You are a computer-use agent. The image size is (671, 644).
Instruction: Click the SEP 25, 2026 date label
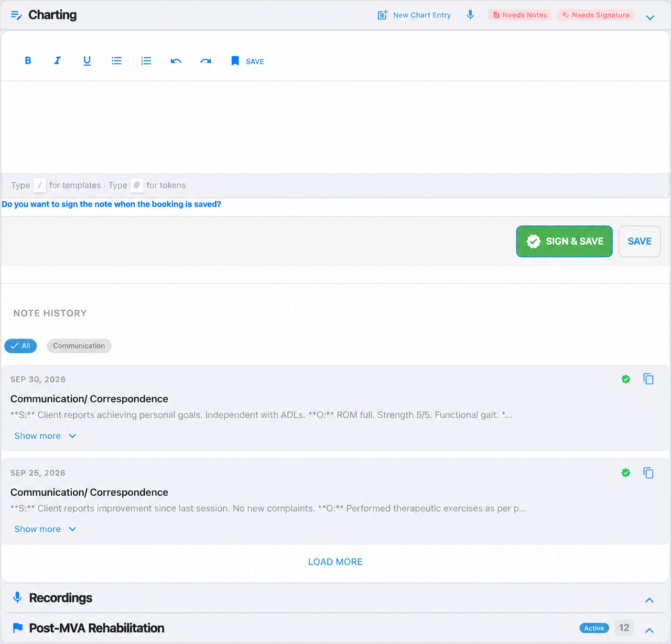[x=38, y=473]
